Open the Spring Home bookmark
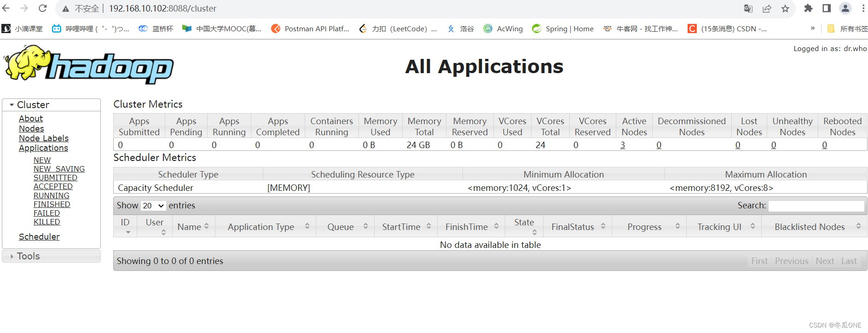Viewport: 868px width, 333px height. pos(563,29)
